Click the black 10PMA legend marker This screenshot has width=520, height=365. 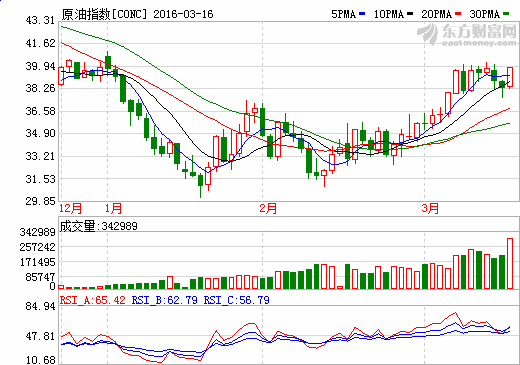click(410, 14)
